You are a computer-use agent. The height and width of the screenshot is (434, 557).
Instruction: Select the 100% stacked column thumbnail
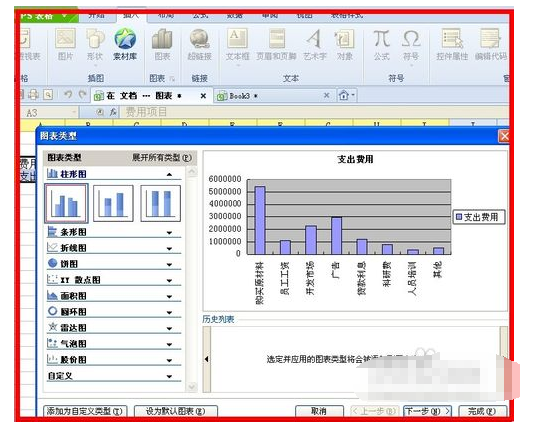[161, 203]
